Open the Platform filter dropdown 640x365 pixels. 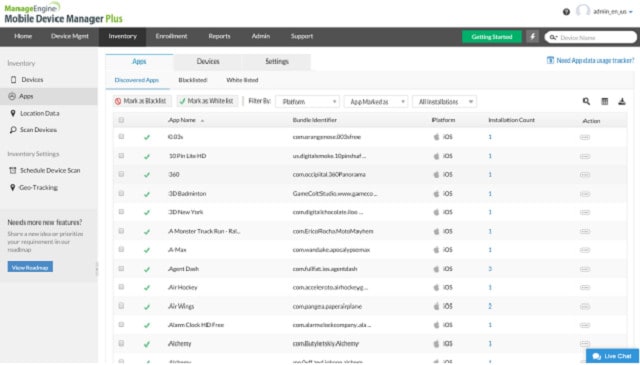tap(308, 102)
